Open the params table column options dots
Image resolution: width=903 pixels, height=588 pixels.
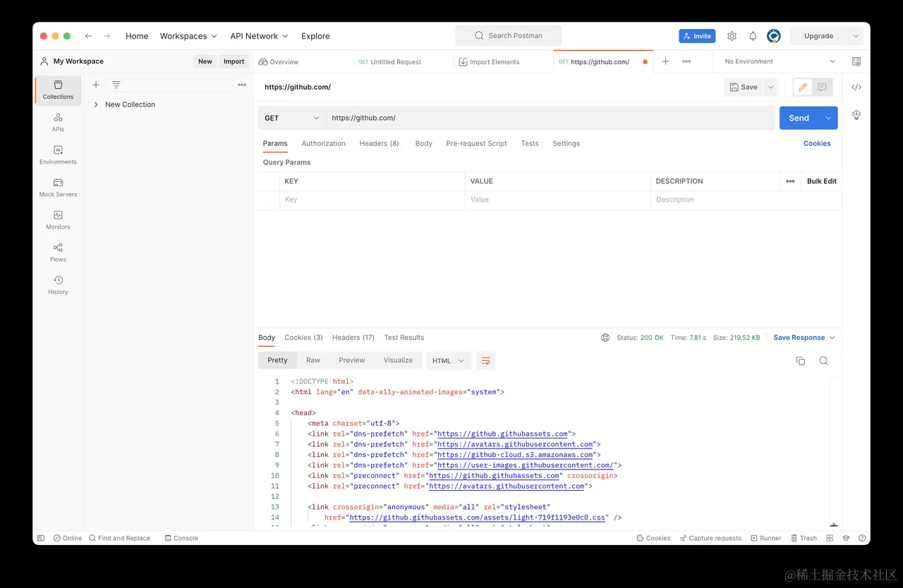tap(790, 181)
